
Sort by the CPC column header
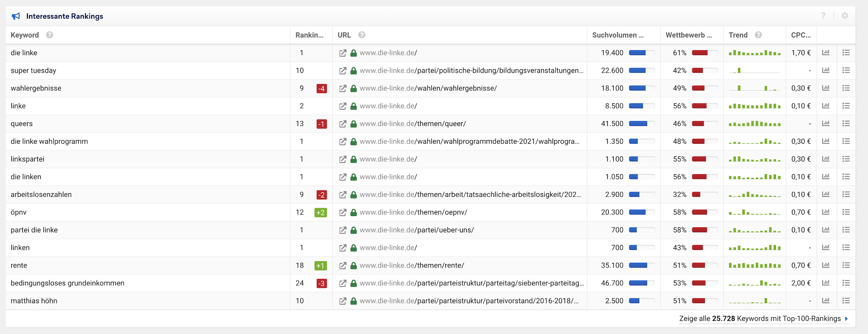coord(801,35)
